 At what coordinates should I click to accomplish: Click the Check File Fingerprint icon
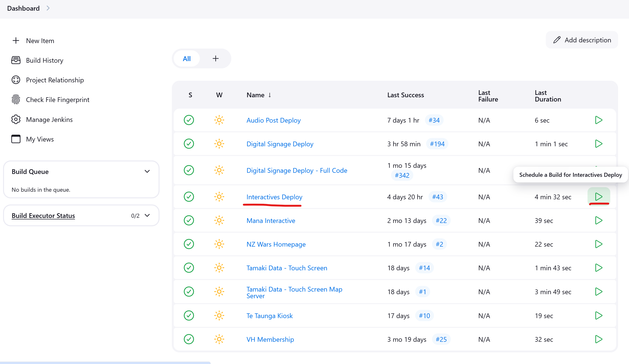click(x=16, y=100)
